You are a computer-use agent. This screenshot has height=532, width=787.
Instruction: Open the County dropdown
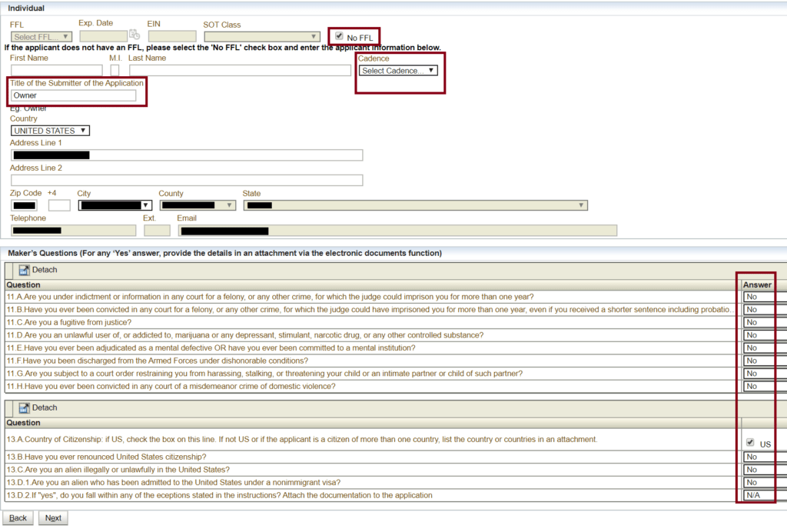point(198,205)
